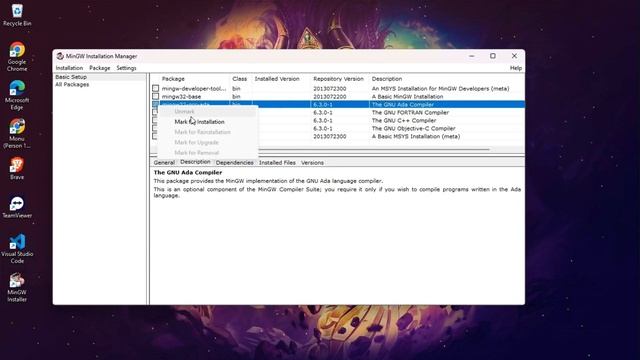Open the Microsoft Edge desktop shortcut
Viewport: 640px width, 360px height.
pos(17,95)
